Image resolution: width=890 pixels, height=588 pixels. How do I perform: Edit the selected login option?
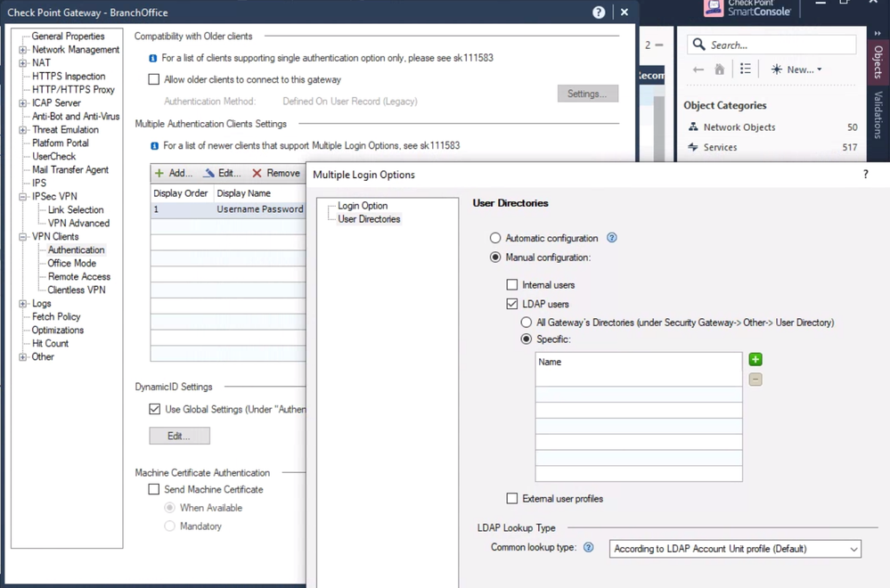pos(223,173)
